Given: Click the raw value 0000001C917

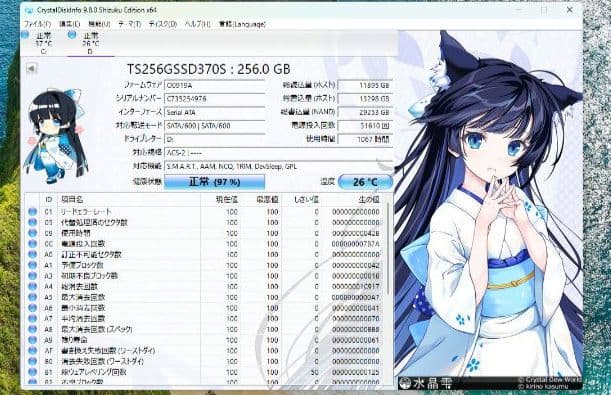Looking at the screenshot, I should [x=355, y=287].
